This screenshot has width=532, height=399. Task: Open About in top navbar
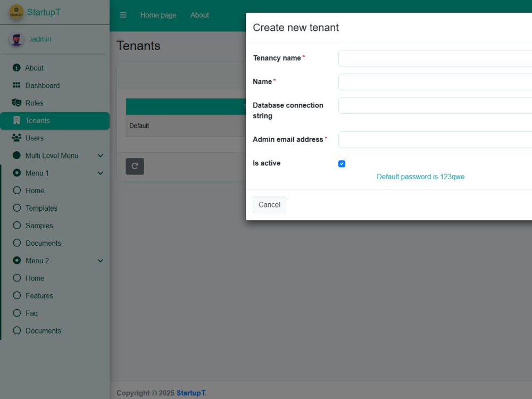[199, 15]
